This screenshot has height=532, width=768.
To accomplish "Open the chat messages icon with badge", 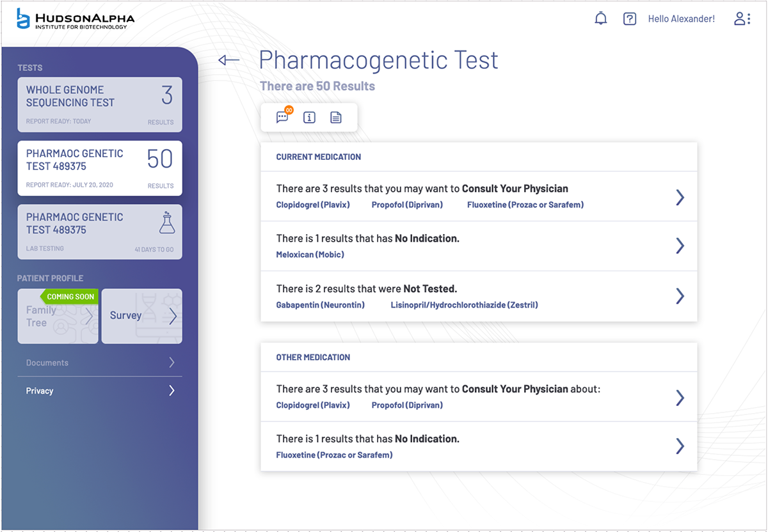I will 282,118.
